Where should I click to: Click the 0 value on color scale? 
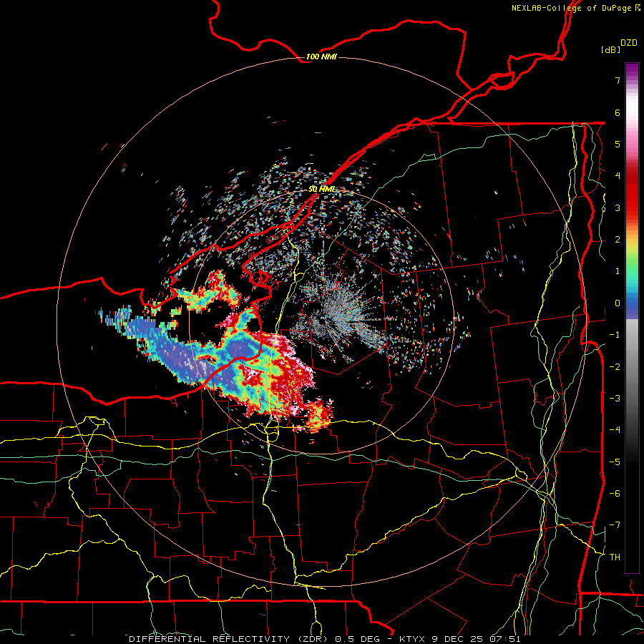[618, 303]
